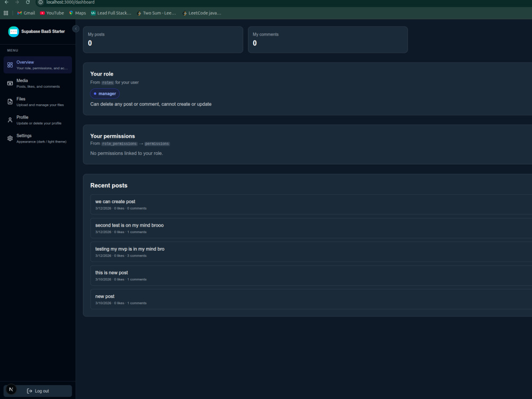Click the MENU section label
This screenshot has height=399, width=532.
(x=13, y=51)
